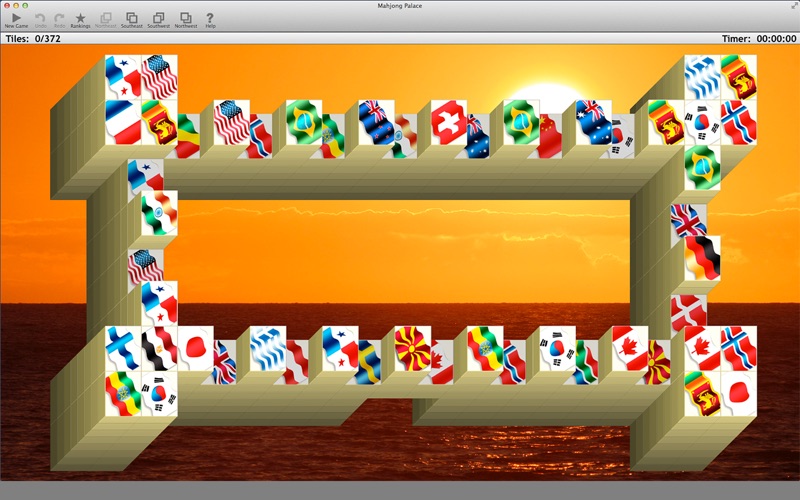The image size is (800, 500).
Task: Select Ethiopia tile below the Finland tile
Action: tap(123, 393)
